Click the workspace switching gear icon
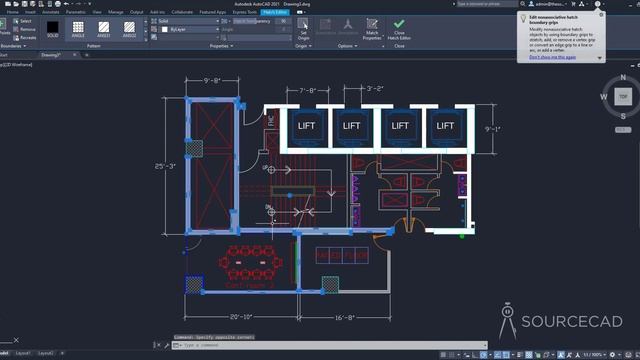 612,355
